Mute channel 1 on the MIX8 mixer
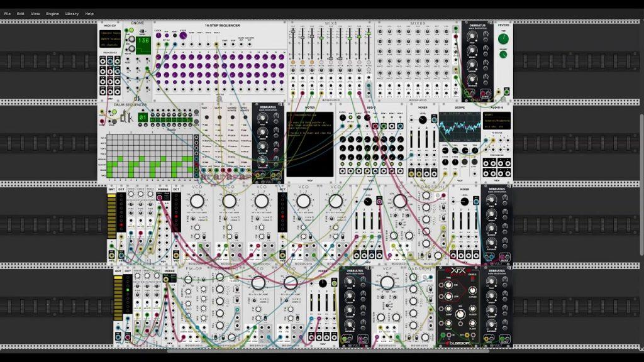 click(x=293, y=62)
